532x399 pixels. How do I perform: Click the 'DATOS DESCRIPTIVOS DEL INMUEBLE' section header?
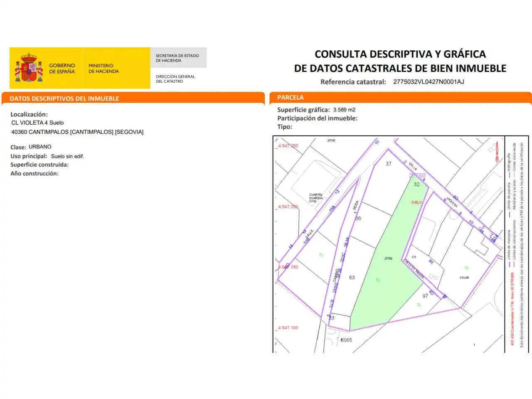pos(64,99)
